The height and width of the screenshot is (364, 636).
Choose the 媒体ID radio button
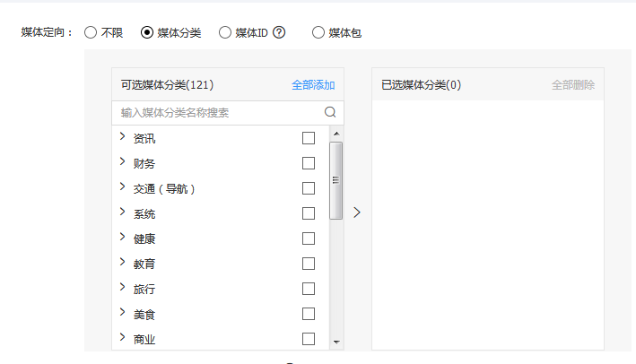click(x=225, y=32)
